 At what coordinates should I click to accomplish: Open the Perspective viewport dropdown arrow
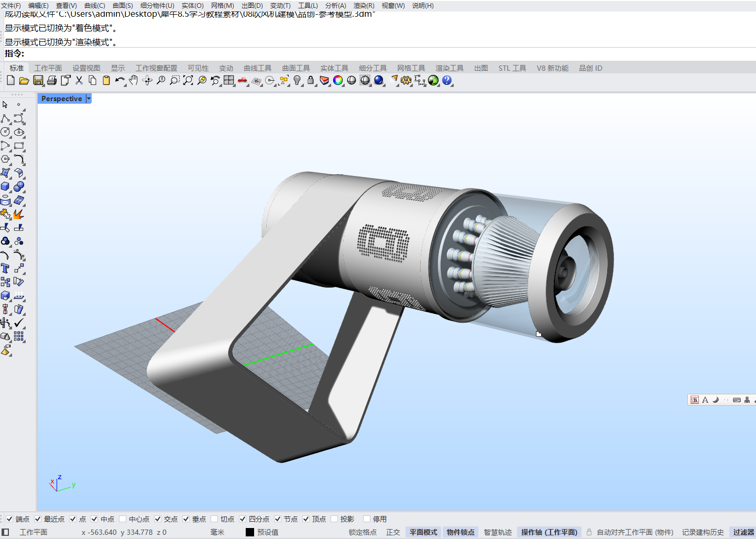coord(89,98)
